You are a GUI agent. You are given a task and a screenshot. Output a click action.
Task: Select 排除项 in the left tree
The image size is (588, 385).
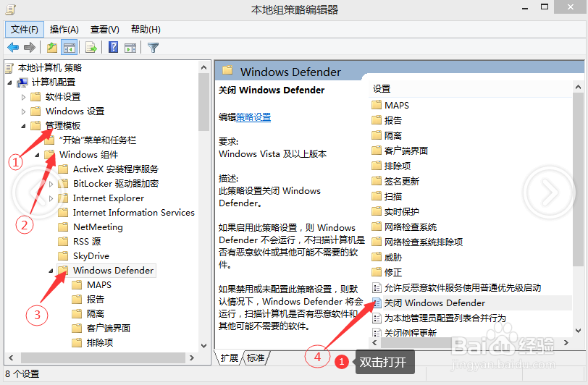click(x=100, y=342)
